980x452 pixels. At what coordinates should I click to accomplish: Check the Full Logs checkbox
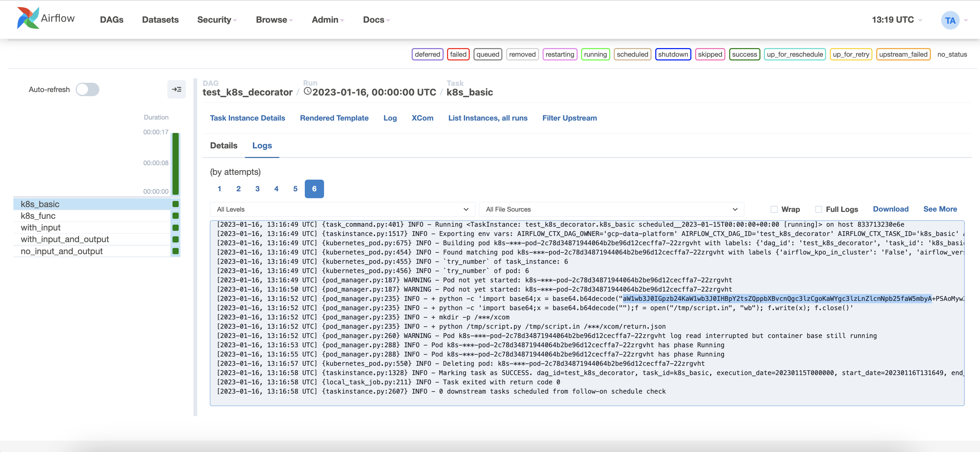818,210
